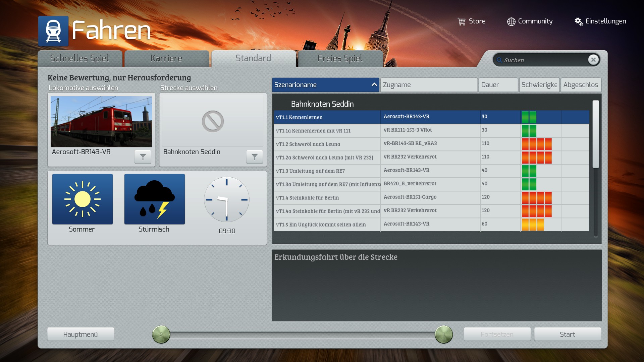The height and width of the screenshot is (362, 644).
Task: Click the Stürmisch weather storm icon
Action: click(154, 199)
